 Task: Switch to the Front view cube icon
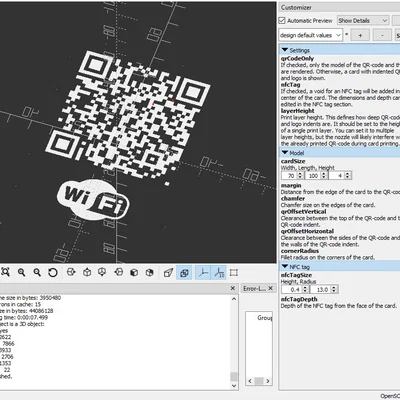(134, 272)
